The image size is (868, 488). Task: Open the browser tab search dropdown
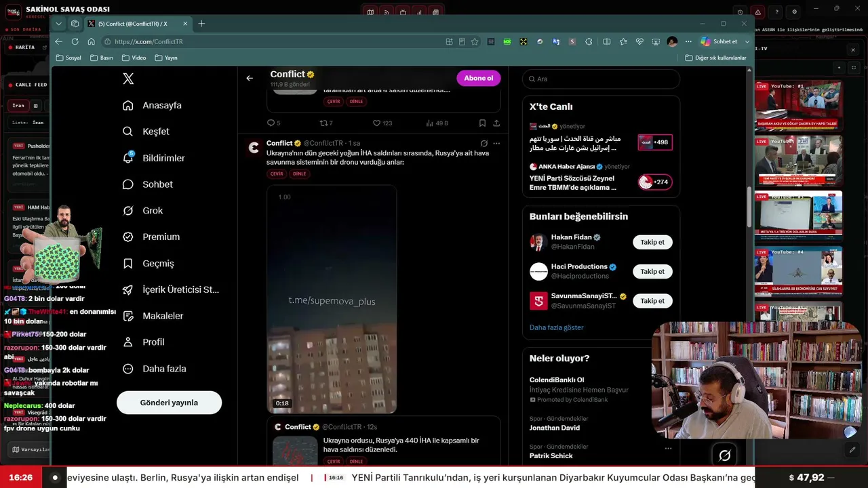(x=59, y=24)
